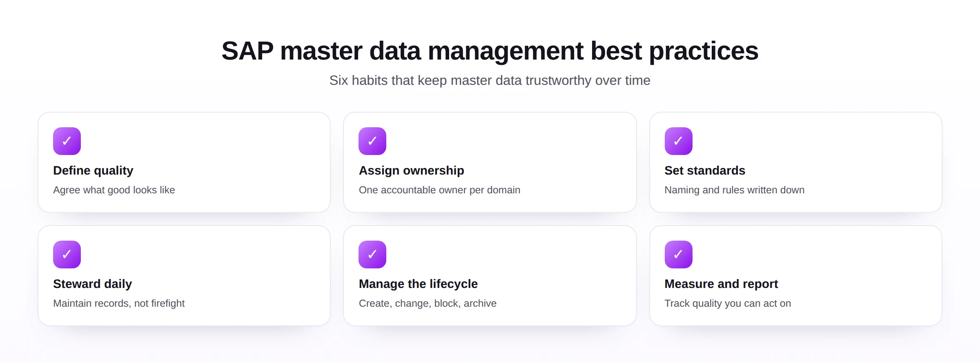Select the 'Steward daily' card title
This screenshot has width=980, height=363.
pyautogui.click(x=93, y=284)
